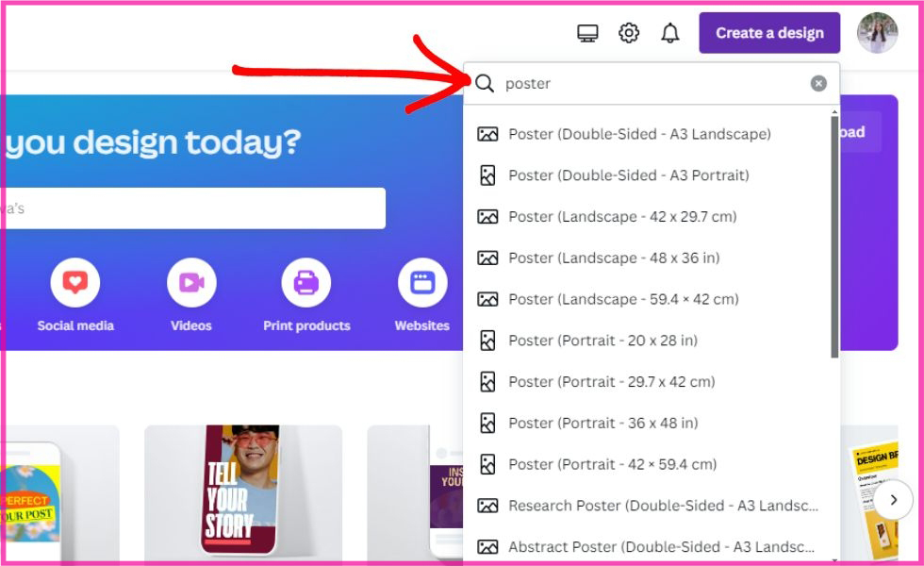This screenshot has width=924, height=566.
Task: Select Poster (Portrait - 29.7 x 42 cm)
Action: tap(647, 381)
